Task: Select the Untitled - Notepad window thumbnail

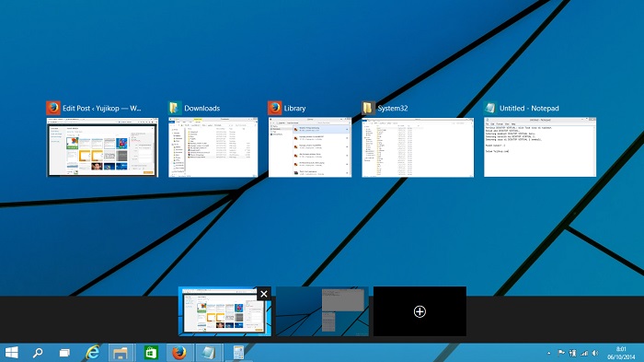Action: coord(540,147)
